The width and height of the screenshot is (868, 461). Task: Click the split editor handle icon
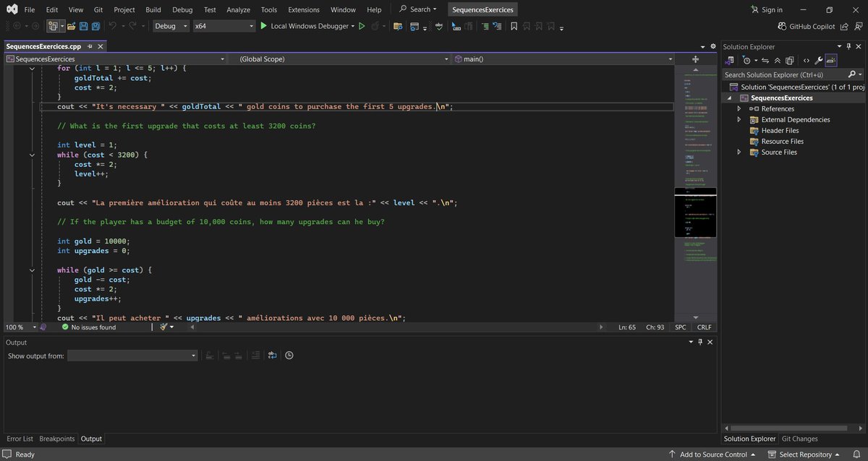[x=695, y=59]
